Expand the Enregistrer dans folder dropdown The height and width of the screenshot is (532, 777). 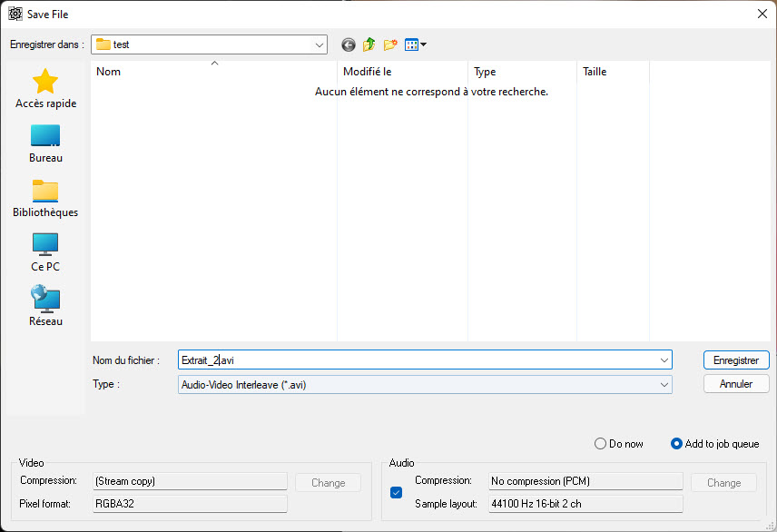(x=320, y=45)
